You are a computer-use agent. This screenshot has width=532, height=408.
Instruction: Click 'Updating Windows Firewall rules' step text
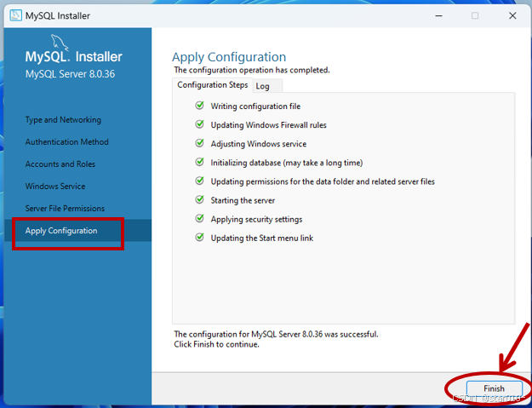click(268, 125)
